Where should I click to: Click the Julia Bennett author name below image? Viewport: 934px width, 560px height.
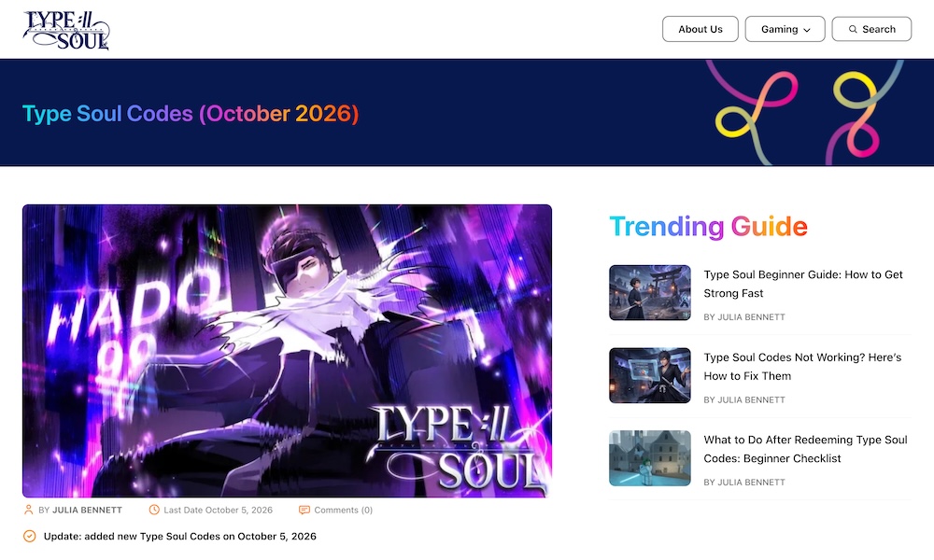pos(87,510)
